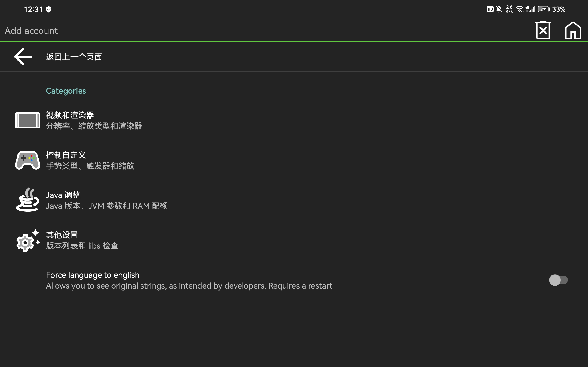The height and width of the screenshot is (367, 588).
Task: Select Categories section header
Action: pyautogui.click(x=66, y=91)
